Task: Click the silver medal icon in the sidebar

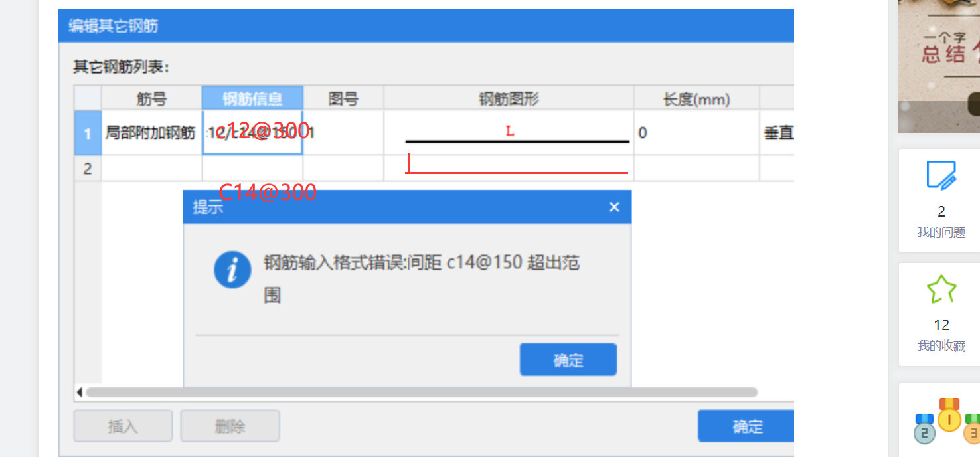Action: click(x=924, y=432)
